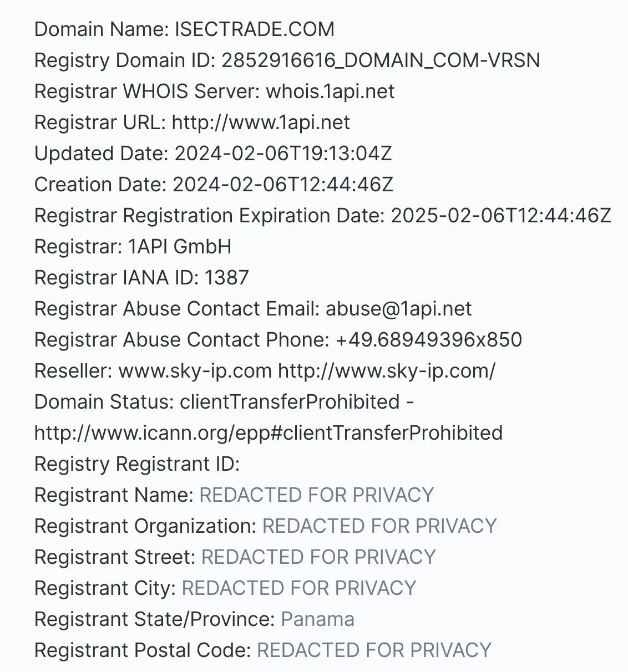Viewport: 628px width, 672px height.
Task: Click the Registrant Postal Code redacted value
Action: pyautogui.click(x=374, y=650)
